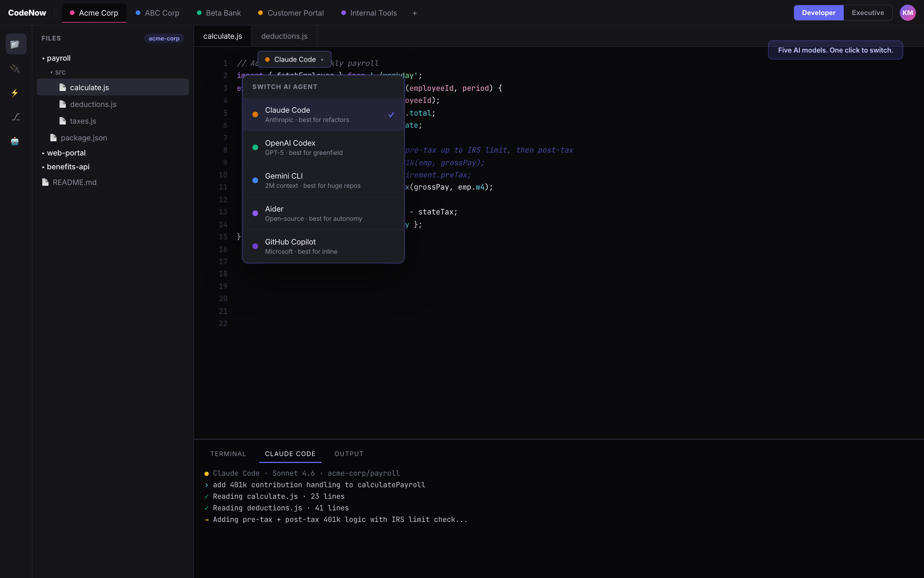924x578 pixels.
Task: Click the package.json file icon
Action: pos(53,138)
